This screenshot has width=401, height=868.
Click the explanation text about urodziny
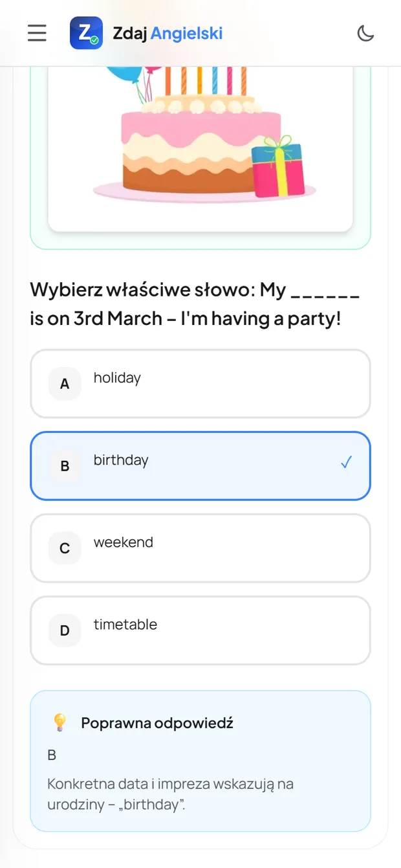pos(170,795)
